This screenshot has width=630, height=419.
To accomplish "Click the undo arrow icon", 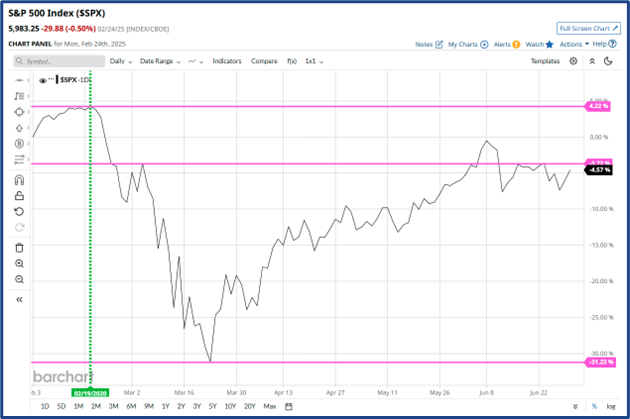I will pyautogui.click(x=20, y=212).
